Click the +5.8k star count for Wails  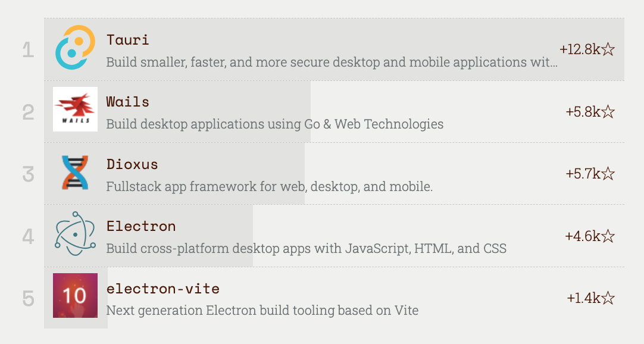coord(590,111)
